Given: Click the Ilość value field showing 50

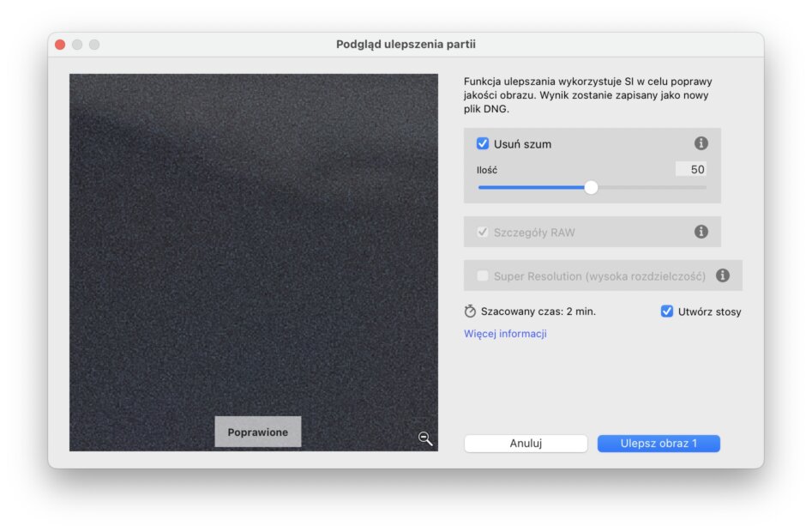Looking at the screenshot, I should pos(690,170).
